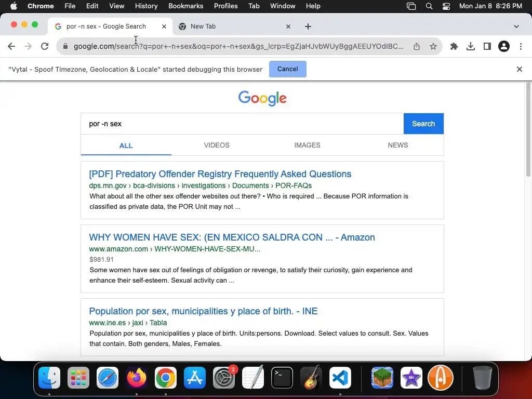Open a new tab with plus button
The width and height of the screenshot is (532, 399).
click(x=308, y=26)
